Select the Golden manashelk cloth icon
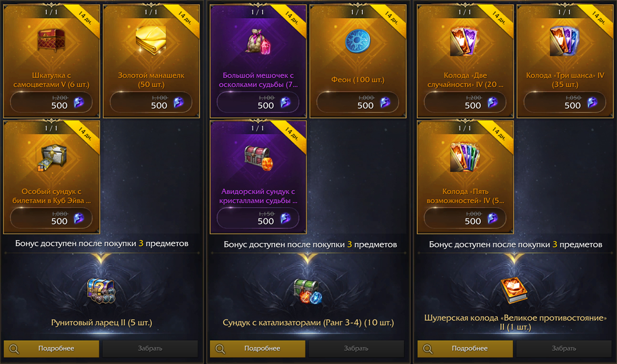 coord(151,41)
